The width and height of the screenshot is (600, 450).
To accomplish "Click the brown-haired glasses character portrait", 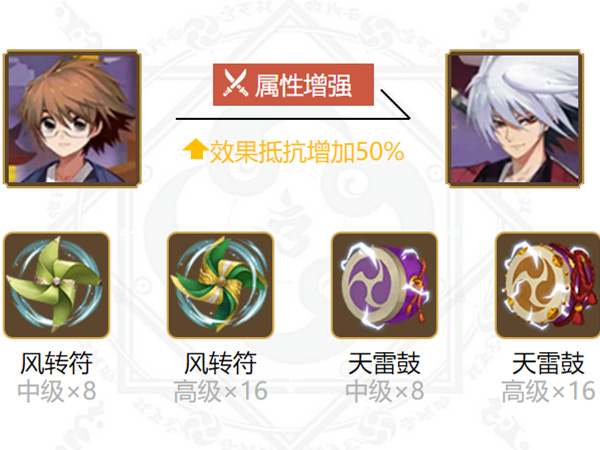I will [72, 118].
